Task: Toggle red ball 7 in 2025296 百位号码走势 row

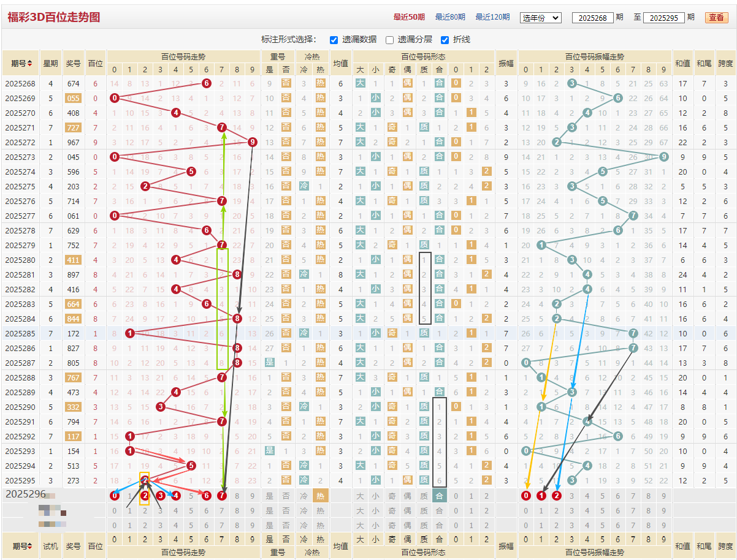Action: 222,496
